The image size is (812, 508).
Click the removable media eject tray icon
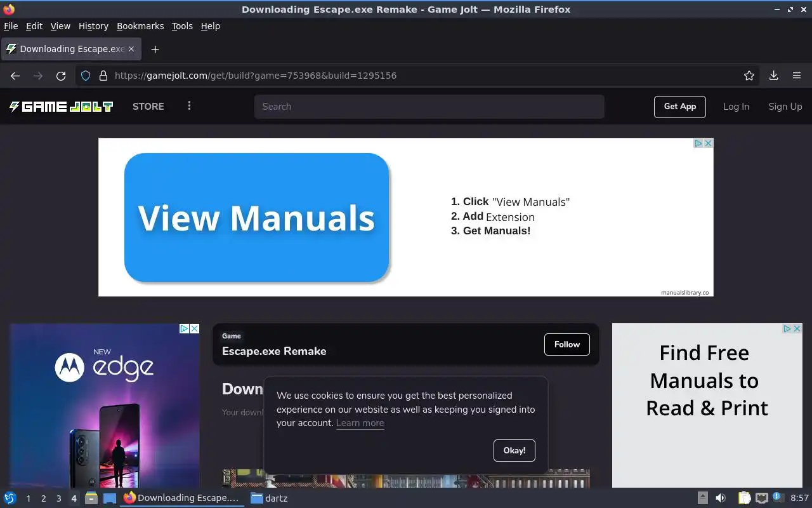click(x=703, y=498)
